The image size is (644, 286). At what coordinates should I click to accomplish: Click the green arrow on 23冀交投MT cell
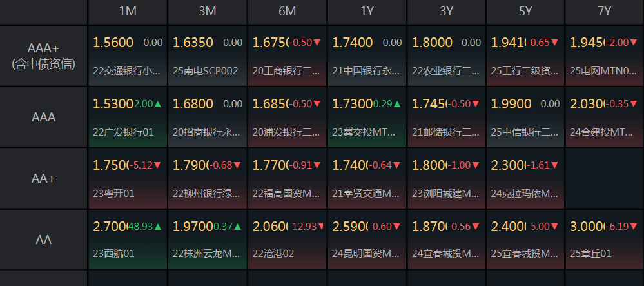396,104
